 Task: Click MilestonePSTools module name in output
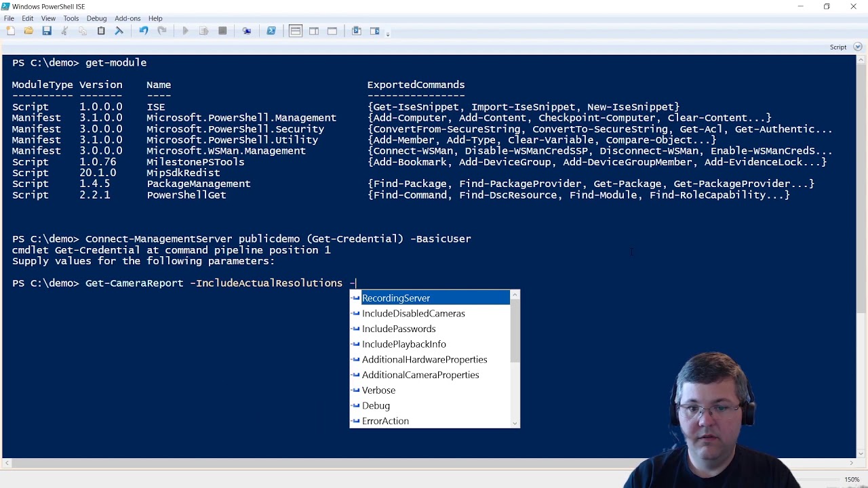pos(195,162)
